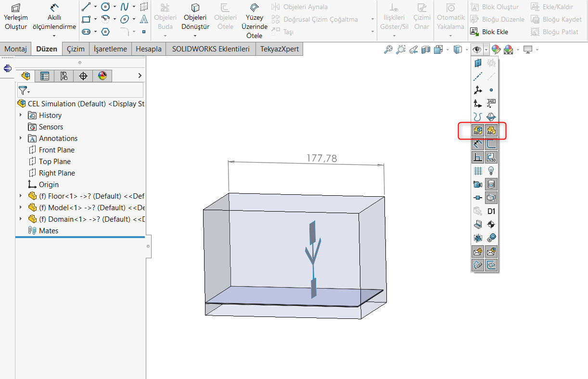The image size is (588, 379).
Task: Click Apply Scene icon
Action: 508,50
